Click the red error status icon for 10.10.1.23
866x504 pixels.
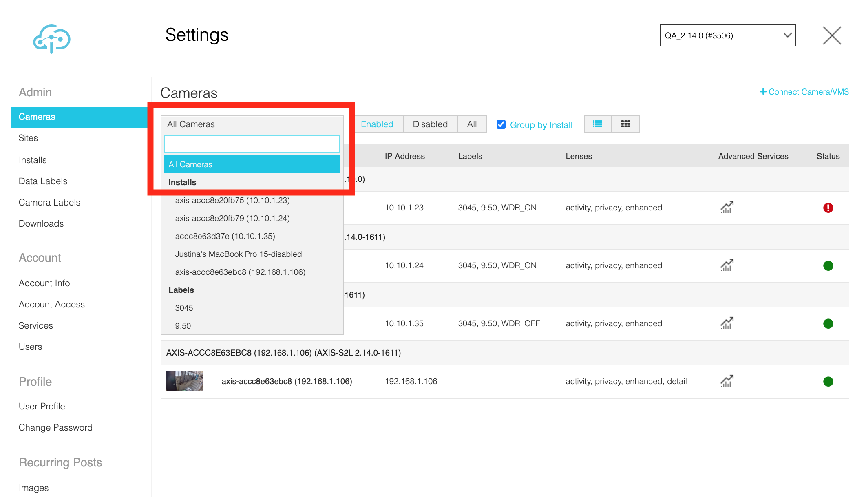point(828,208)
